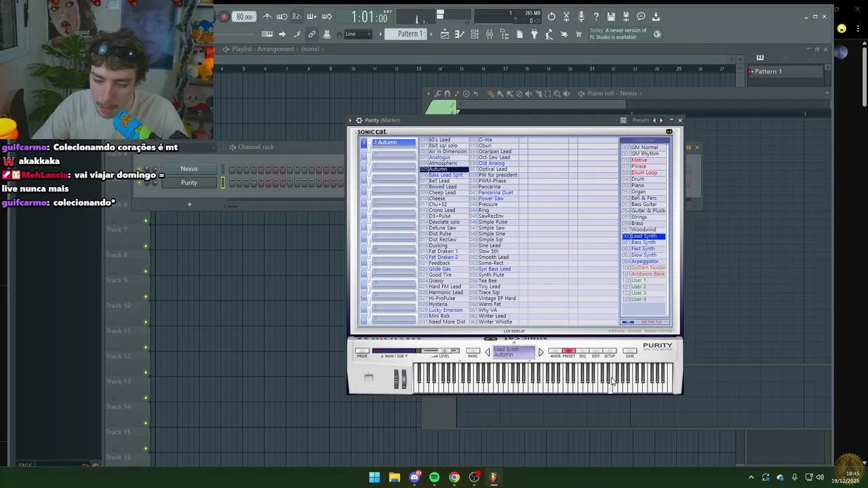The image size is (868, 488).
Task: Switch to Purity PRESET page
Action: [569, 350]
